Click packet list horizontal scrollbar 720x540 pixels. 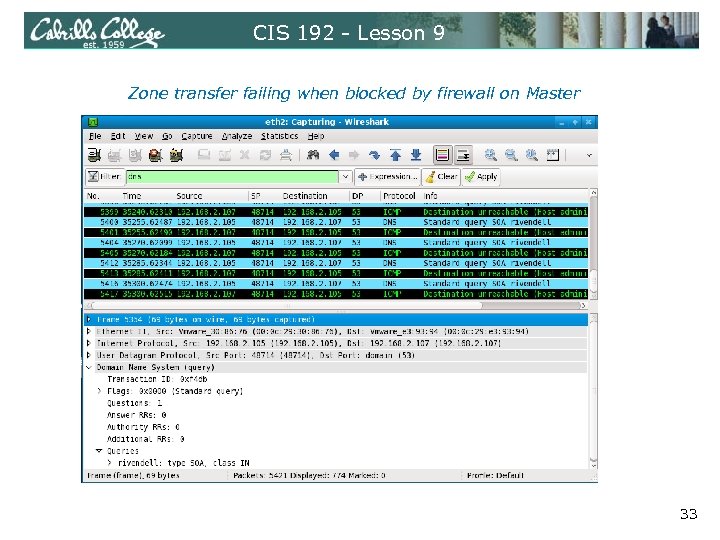336,305
